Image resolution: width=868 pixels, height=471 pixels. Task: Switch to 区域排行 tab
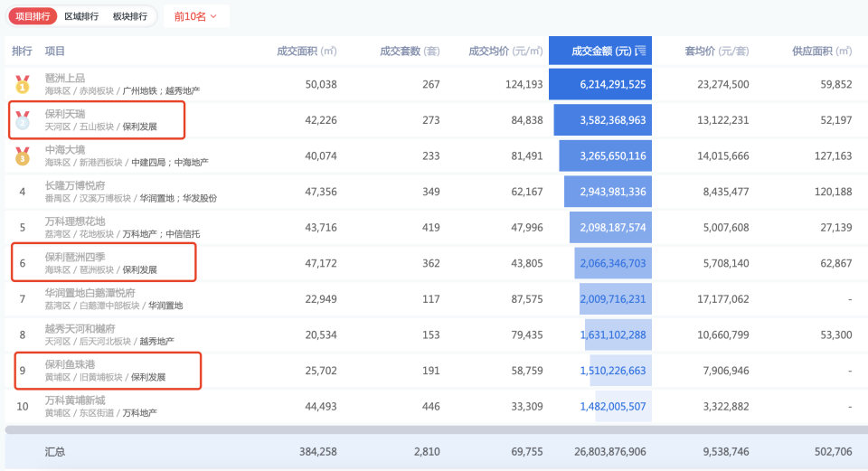tap(81, 16)
